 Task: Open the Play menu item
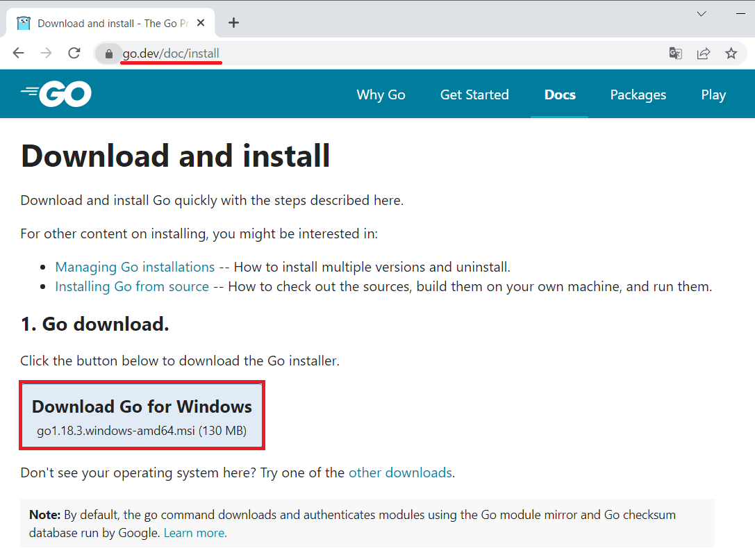(713, 94)
